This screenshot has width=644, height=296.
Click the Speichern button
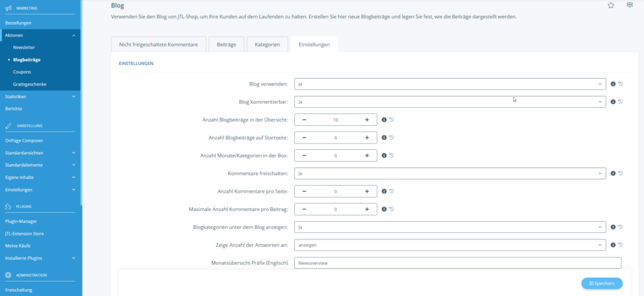pos(602,283)
